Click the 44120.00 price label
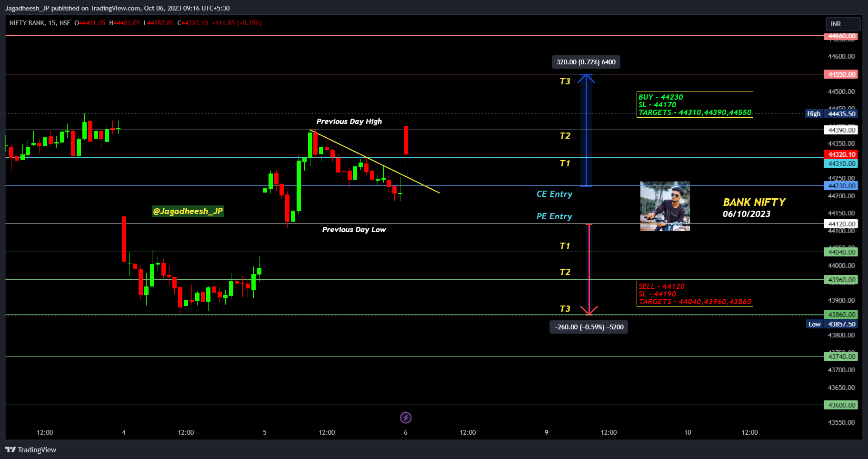Screen dimensions: 868x459 coord(841,224)
